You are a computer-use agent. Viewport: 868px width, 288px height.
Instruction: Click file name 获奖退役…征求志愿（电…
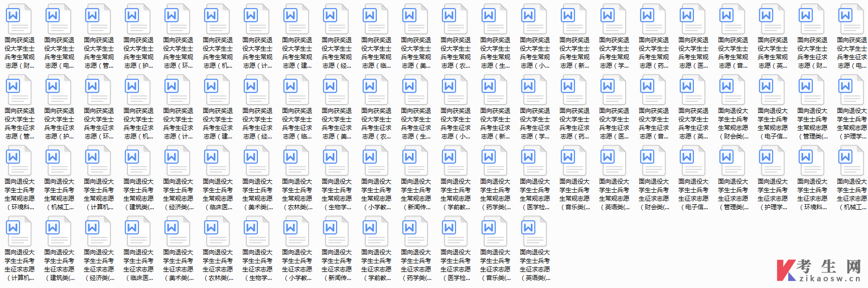(x=852, y=53)
